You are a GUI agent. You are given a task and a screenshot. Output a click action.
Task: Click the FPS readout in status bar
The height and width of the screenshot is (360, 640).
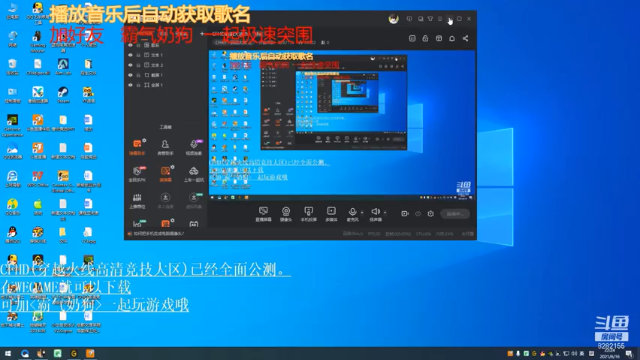(374, 234)
